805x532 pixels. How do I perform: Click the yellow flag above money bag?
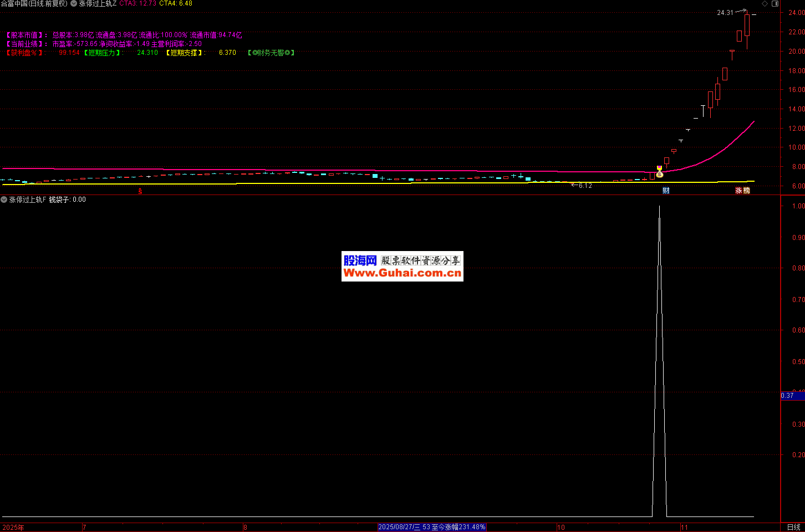click(x=659, y=168)
